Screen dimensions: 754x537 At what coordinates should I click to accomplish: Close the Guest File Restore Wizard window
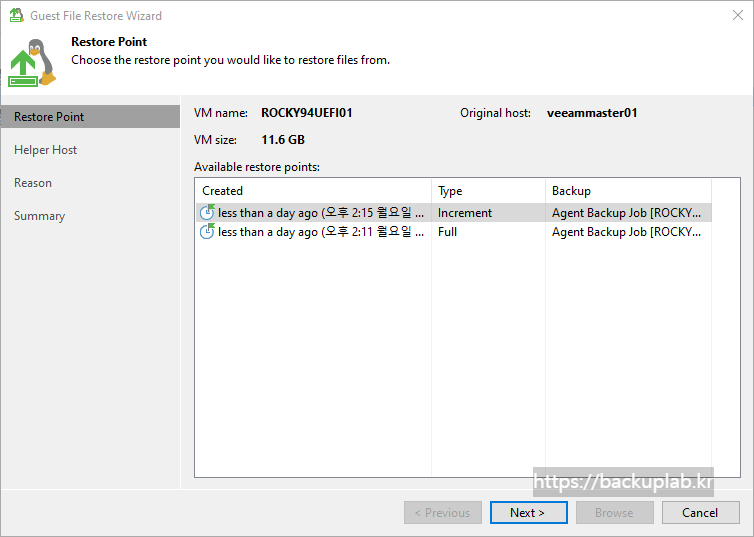pyautogui.click(x=738, y=15)
